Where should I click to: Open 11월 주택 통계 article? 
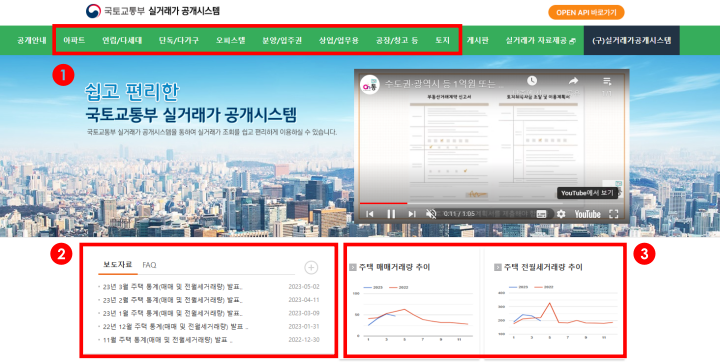coord(168,340)
